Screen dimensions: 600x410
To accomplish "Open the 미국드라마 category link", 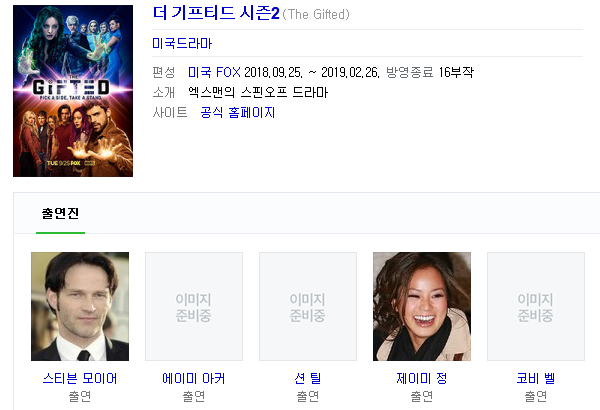I will pyautogui.click(x=182, y=43).
